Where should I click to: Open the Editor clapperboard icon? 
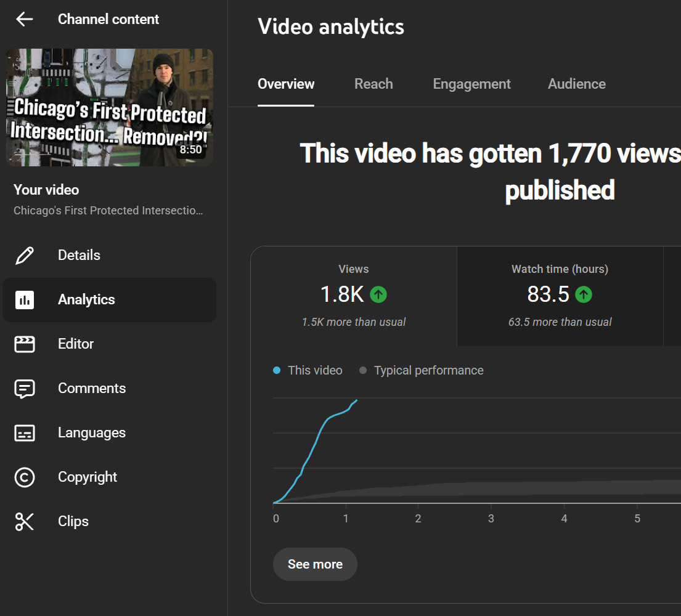click(x=25, y=344)
